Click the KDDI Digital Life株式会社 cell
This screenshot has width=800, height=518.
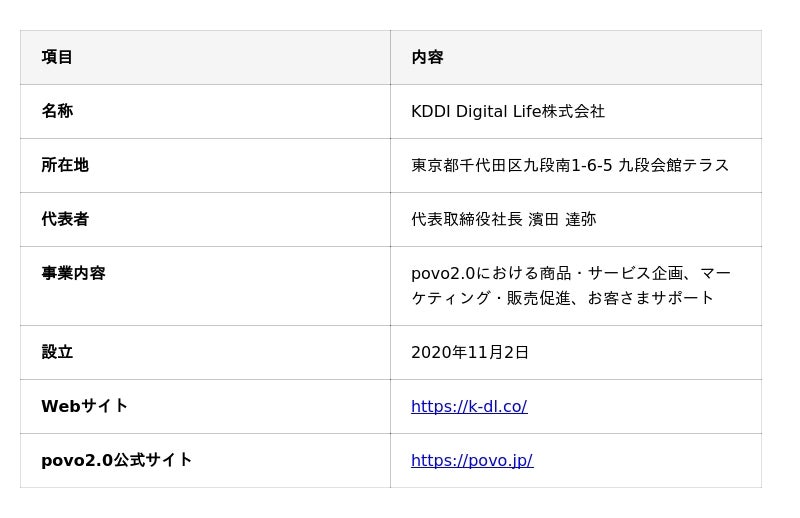click(508, 111)
